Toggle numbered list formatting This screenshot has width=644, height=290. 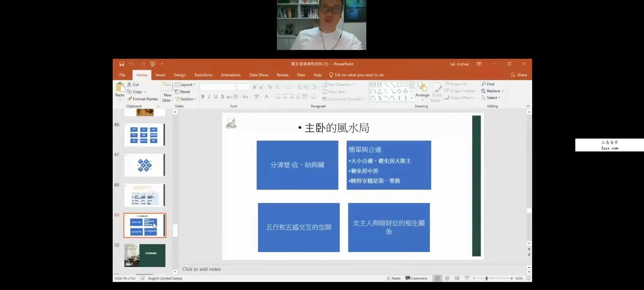pos(290,87)
